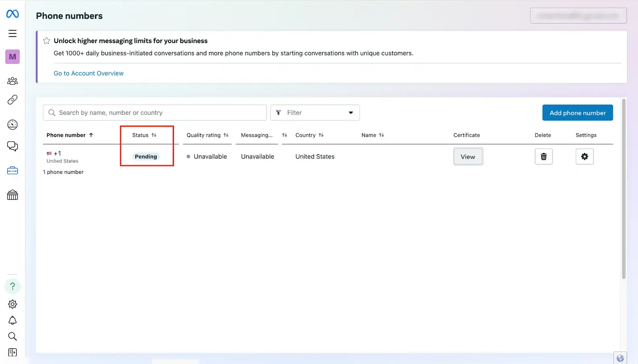This screenshot has height=364, width=638.
Task: Click the trash icon to delete number
Action: pyautogui.click(x=543, y=157)
